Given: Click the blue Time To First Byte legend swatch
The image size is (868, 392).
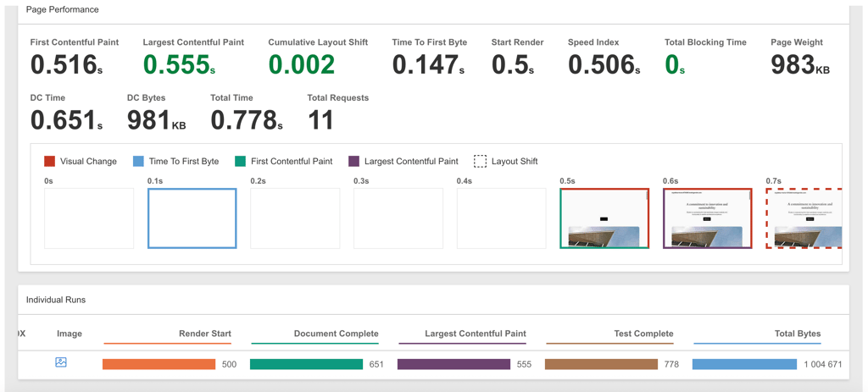Looking at the screenshot, I should [138, 162].
